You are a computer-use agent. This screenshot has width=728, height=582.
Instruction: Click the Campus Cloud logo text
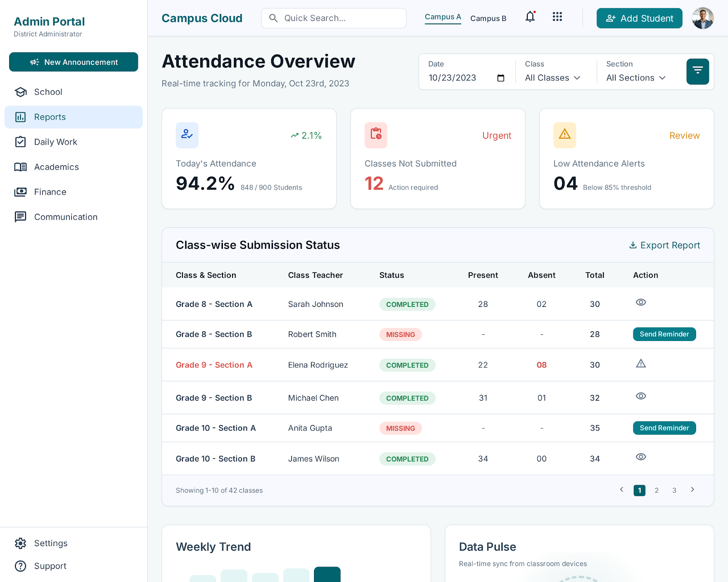(202, 18)
